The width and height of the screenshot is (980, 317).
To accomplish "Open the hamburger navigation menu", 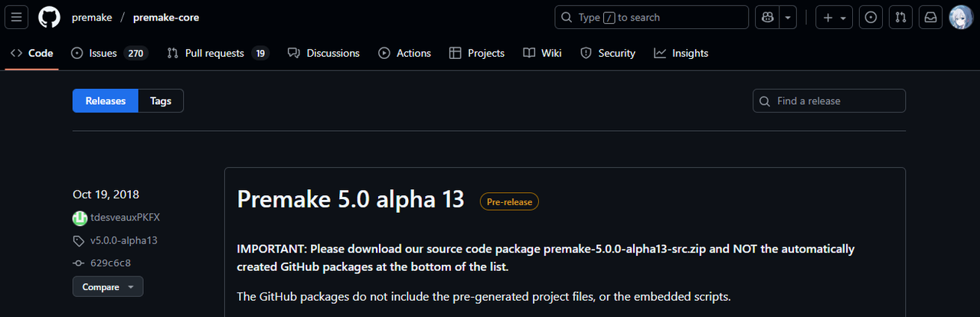I will coord(18,18).
